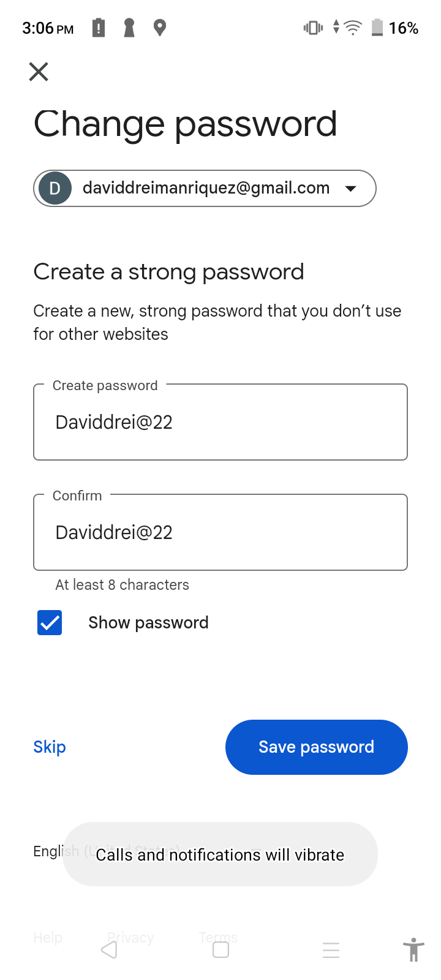Open the daviddreimanriquez@gmail.com account selector

tap(206, 188)
